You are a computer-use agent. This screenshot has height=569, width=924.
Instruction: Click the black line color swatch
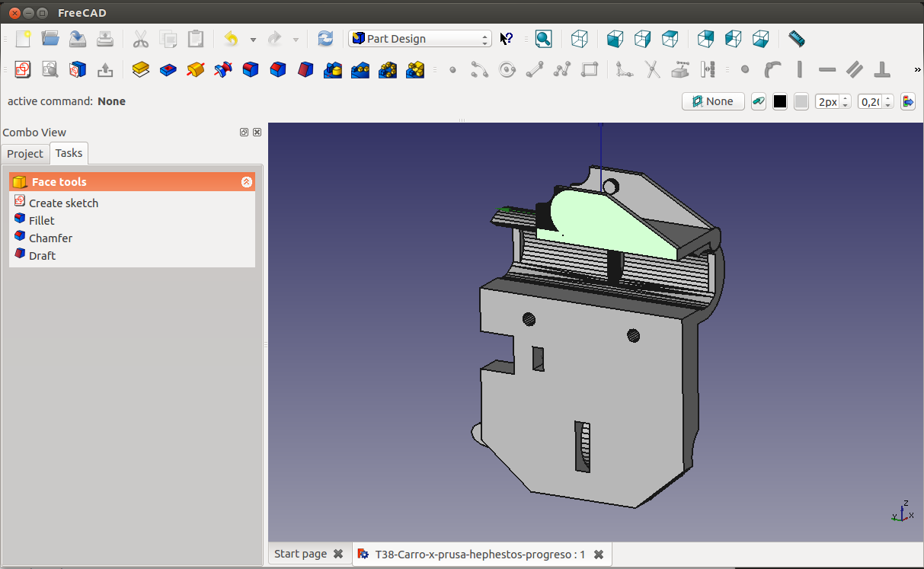[x=780, y=101]
